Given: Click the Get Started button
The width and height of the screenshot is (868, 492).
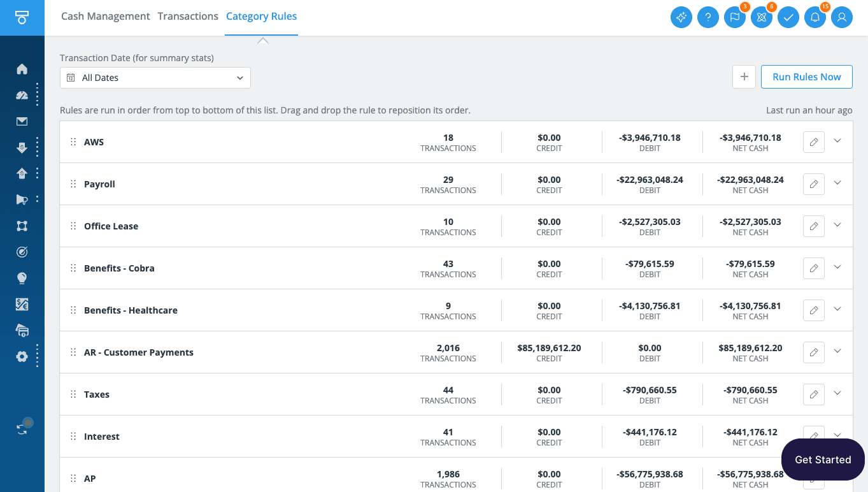Looking at the screenshot, I should [x=822, y=459].
